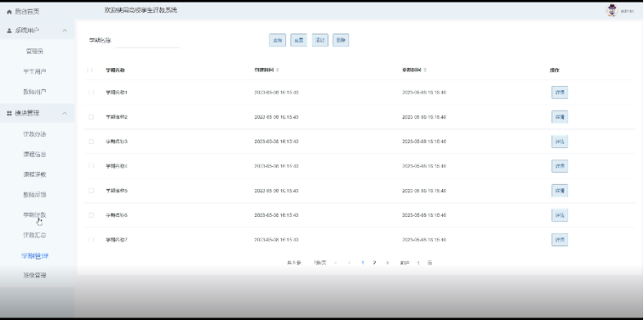Click the 学期名称1 name cell

(x=117, y=92)
